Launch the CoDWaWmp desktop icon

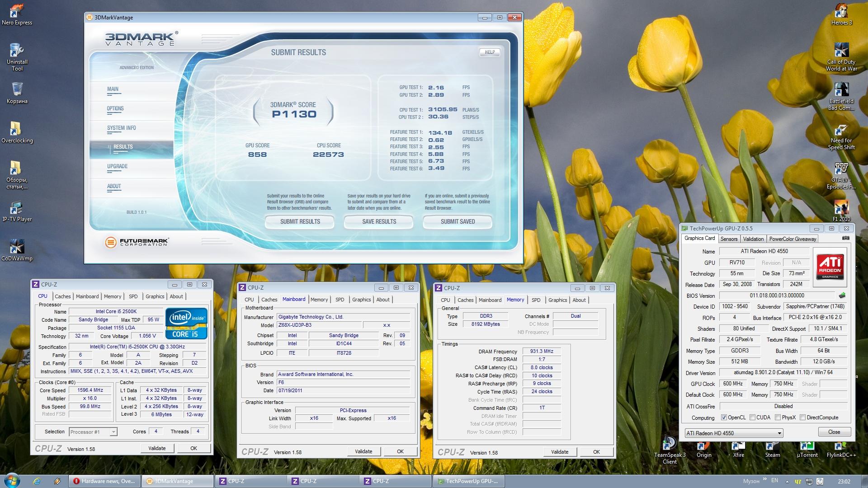(17, 250)
